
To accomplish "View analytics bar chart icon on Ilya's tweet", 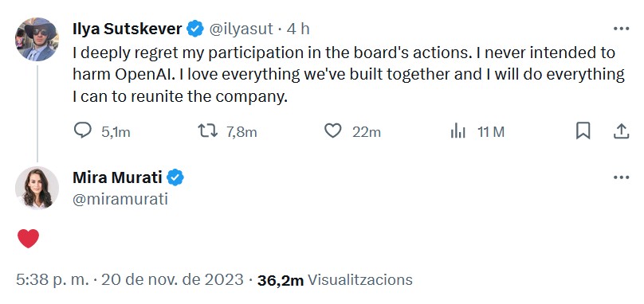I will point(458,131).
